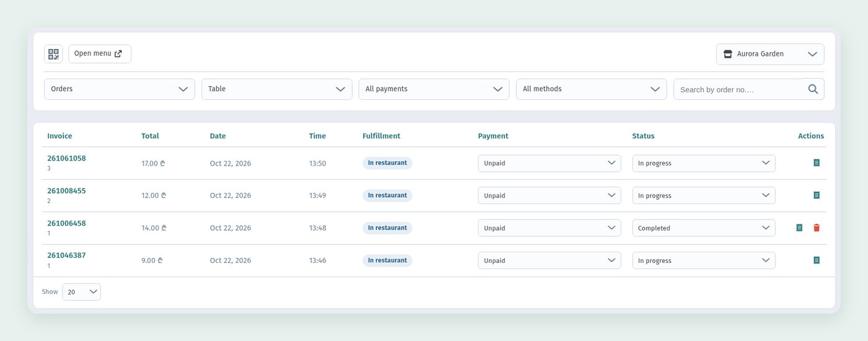Screen dimensions: 868x341
Task: Click the In restaurant badge for 261046387
Action: point(387,260)
